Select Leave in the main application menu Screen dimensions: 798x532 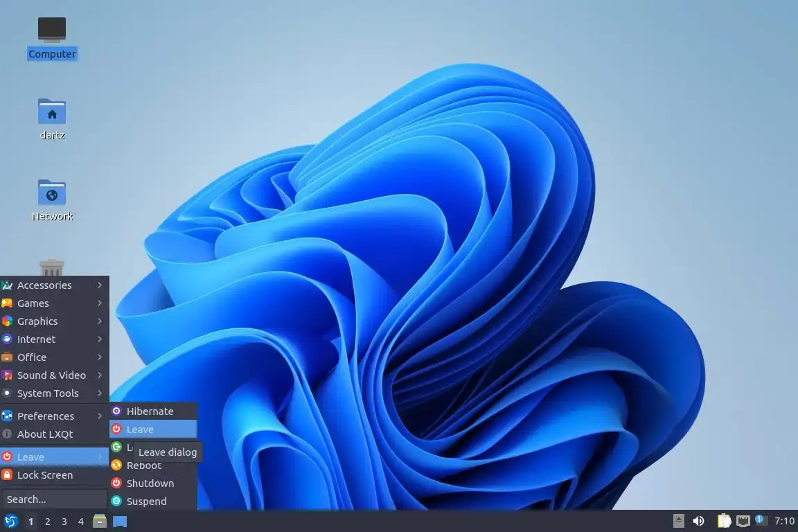point(55,456)
